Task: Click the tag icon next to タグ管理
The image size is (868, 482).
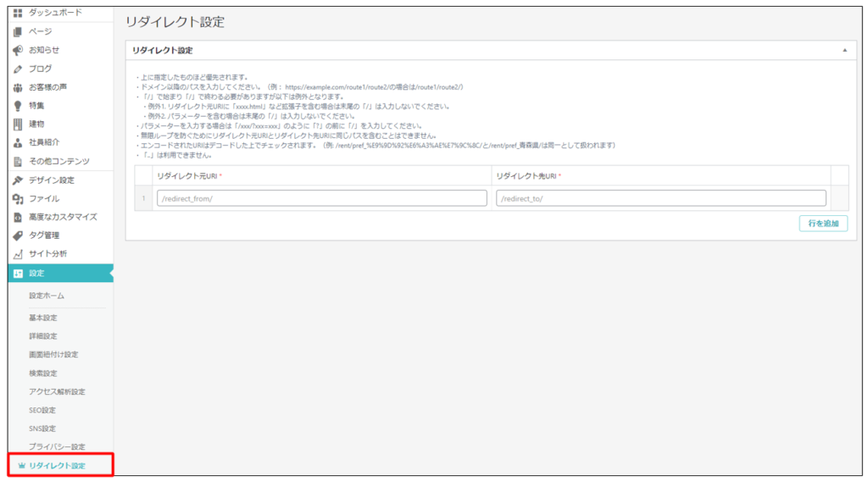Action: point(17,235)
